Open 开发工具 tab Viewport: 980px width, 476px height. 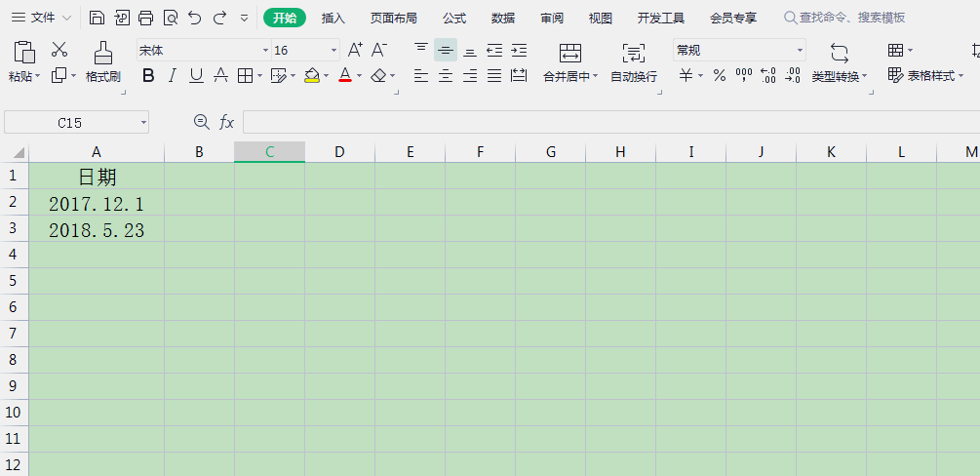660,19
